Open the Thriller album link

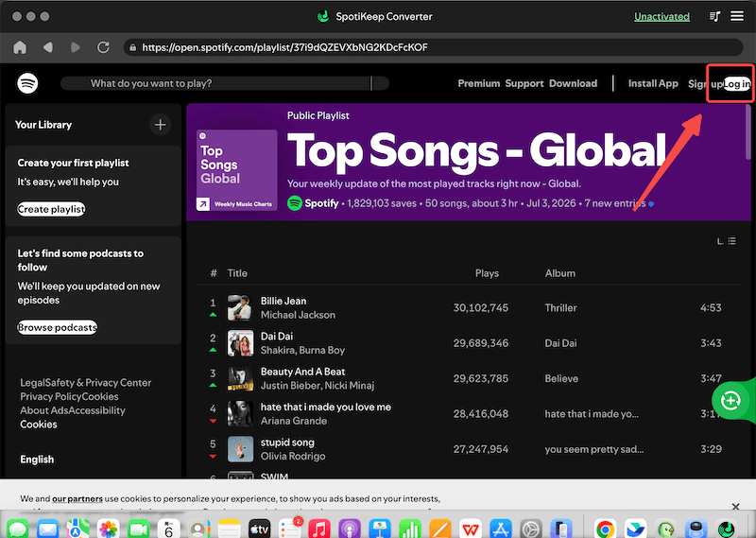(560, 308)
